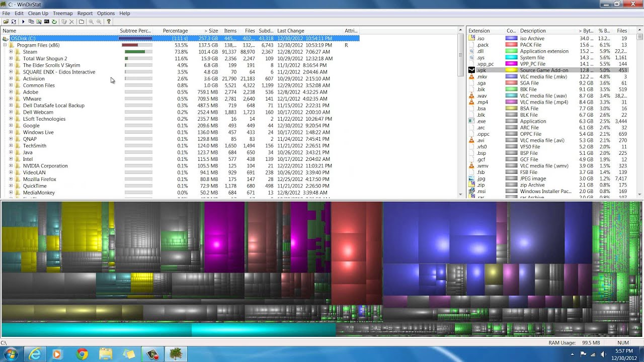Click the directory list vertical scrollbar
The width and height of the screenshot is (644, 362).
(x=461, y=113)
